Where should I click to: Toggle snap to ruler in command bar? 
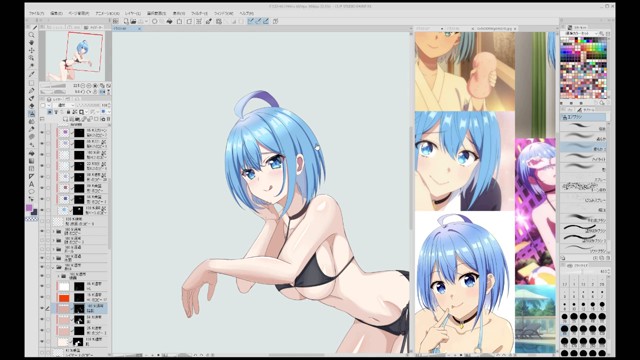(x=251, y=21)
